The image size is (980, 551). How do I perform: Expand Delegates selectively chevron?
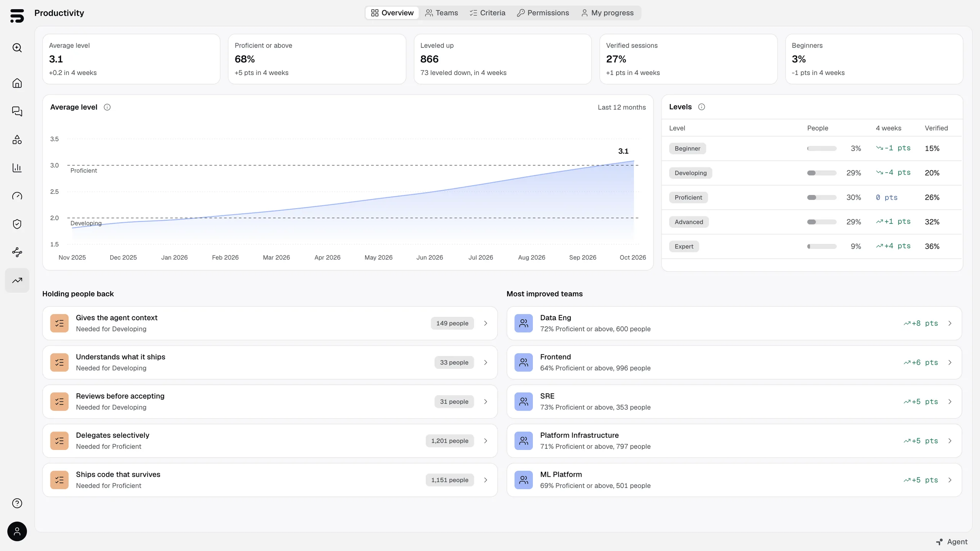tap(485, 441)
